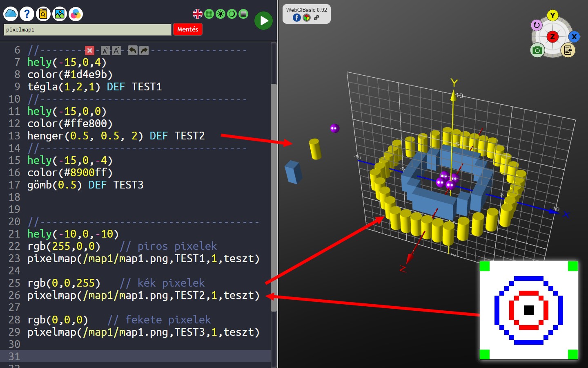Click the pixelmap1 file name field
588x368 pixels.
(x=87, y=30)
